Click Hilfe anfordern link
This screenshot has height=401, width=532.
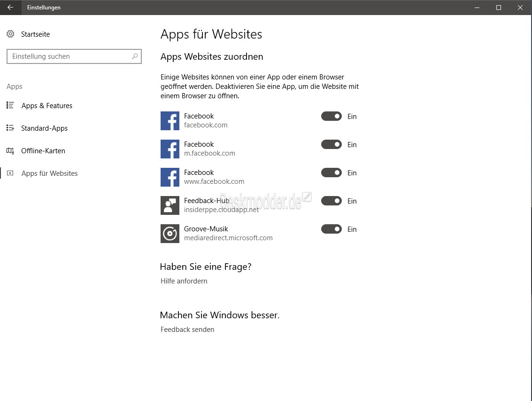coord(184,281)
